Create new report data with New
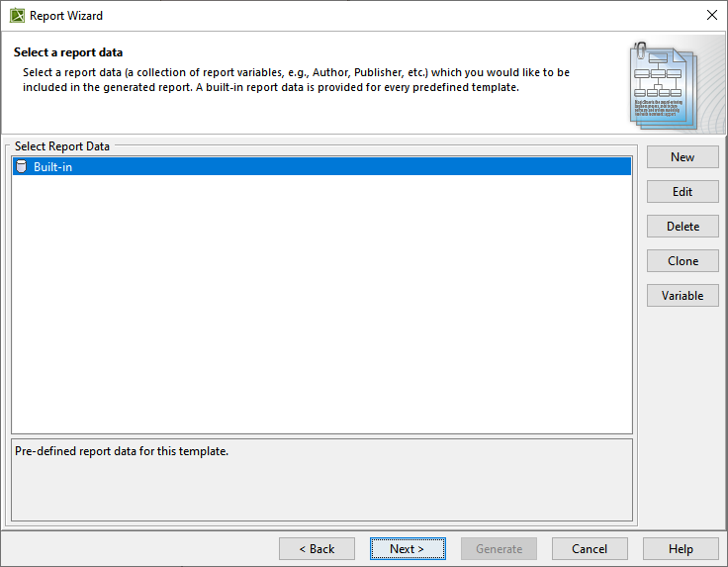 tap(682, 157)
